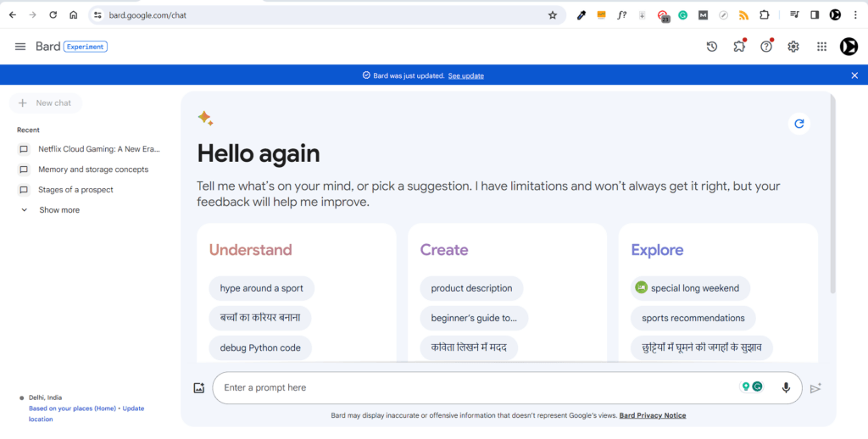The image size is (868, 439).
Task: Activate the microphone voice input icon
Action: click(786, 388)
